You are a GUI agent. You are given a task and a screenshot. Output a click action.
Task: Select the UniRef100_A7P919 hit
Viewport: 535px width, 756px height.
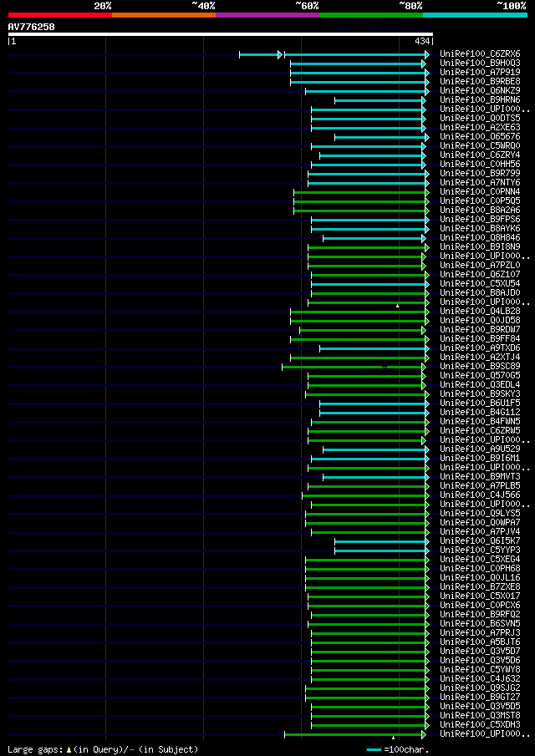pyautogui.click(x=480, y=73)
